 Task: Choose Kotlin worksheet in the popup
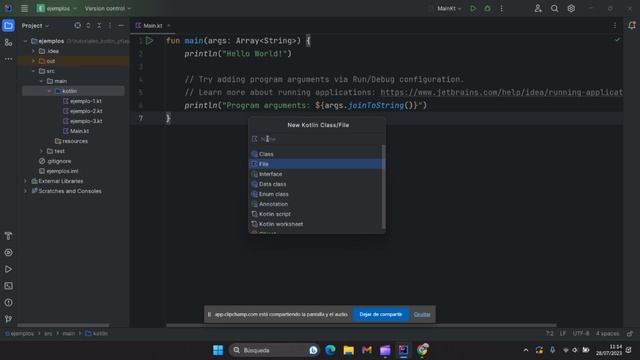[316, 224]
